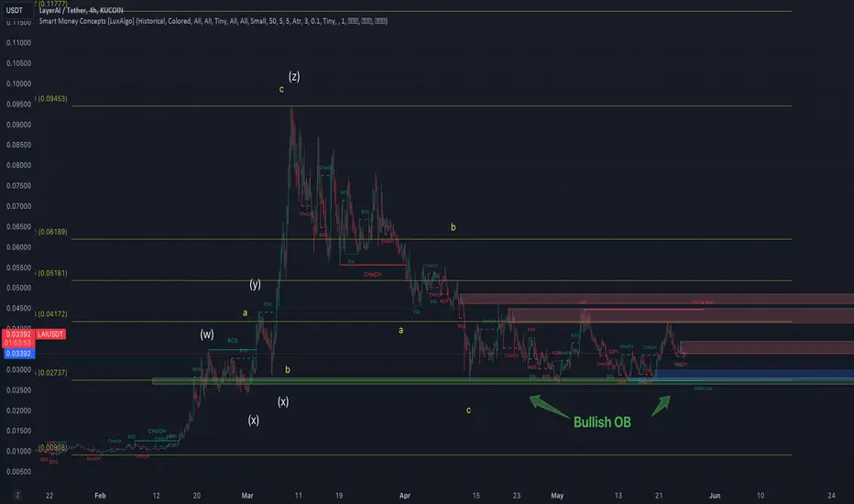The height and width of the screenshot is (504, 854).
Task: Click the (0.06189) level label
Action: tap(52, 232)
